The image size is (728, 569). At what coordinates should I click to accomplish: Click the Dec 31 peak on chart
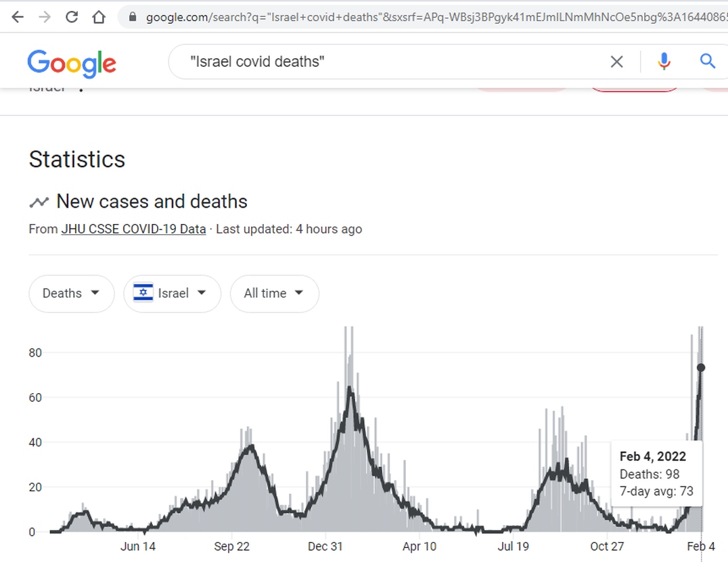coord(349,388)
